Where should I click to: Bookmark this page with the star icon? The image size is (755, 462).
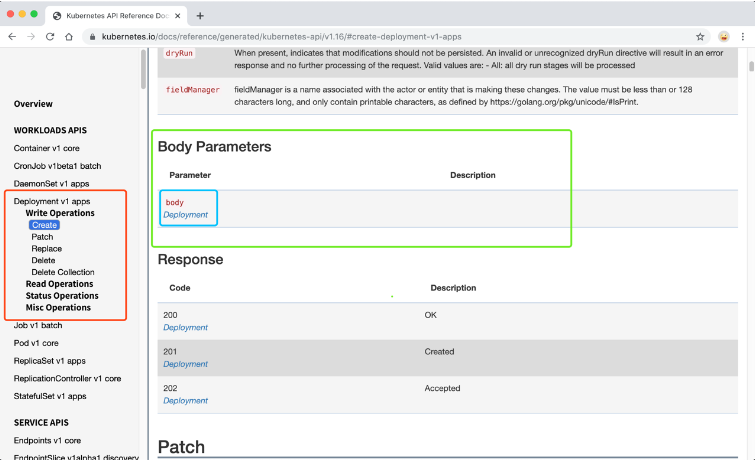tap(700, 37)
